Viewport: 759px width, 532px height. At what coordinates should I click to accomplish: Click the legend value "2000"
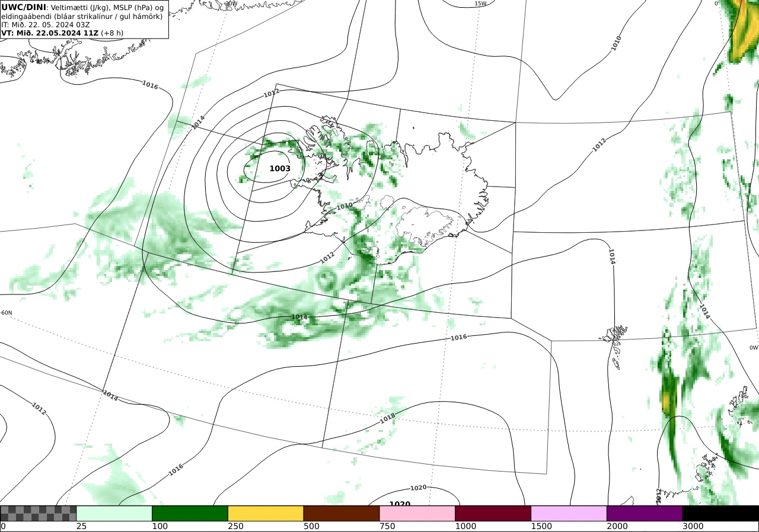(618, 526)
